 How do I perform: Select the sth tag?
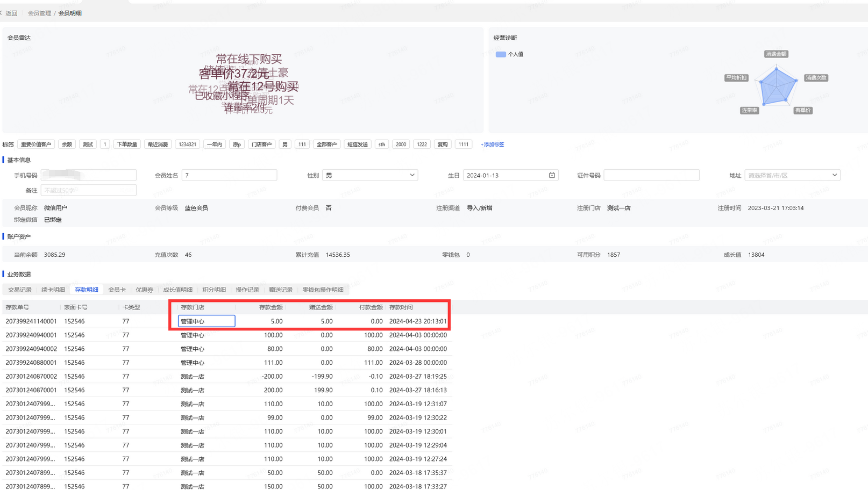(382, 145)
